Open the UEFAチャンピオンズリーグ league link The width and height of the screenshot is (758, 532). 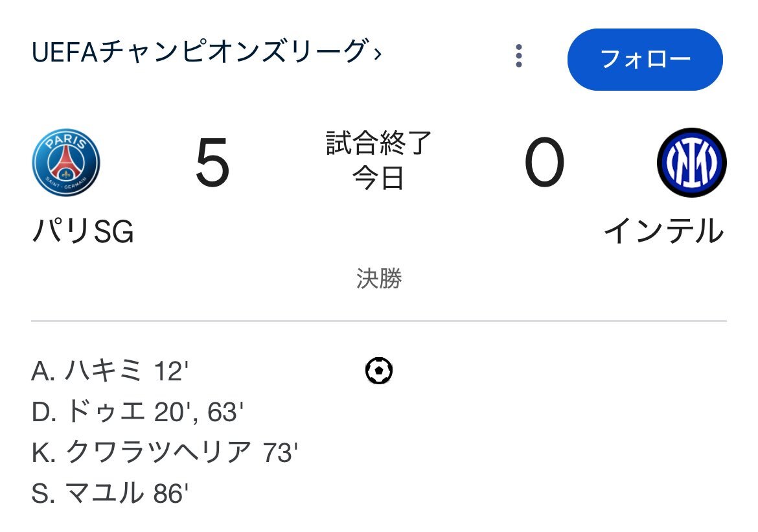tap(200, 52)
